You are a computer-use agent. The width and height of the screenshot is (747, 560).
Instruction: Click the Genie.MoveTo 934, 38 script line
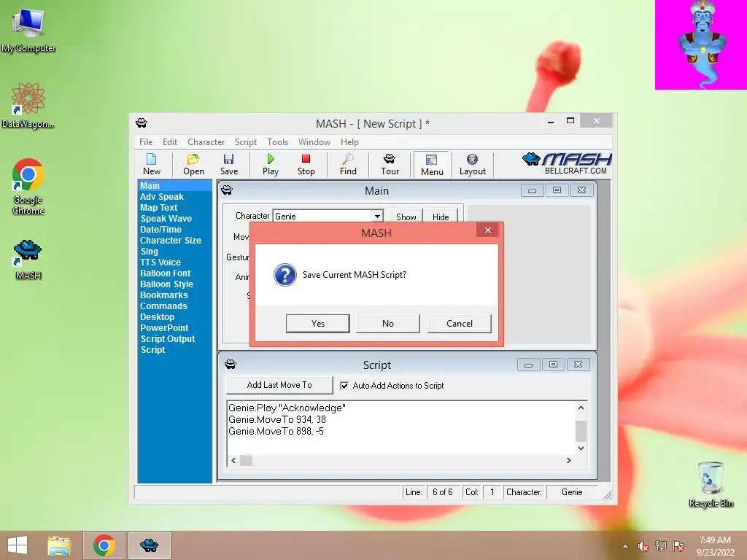coord(277,419)
